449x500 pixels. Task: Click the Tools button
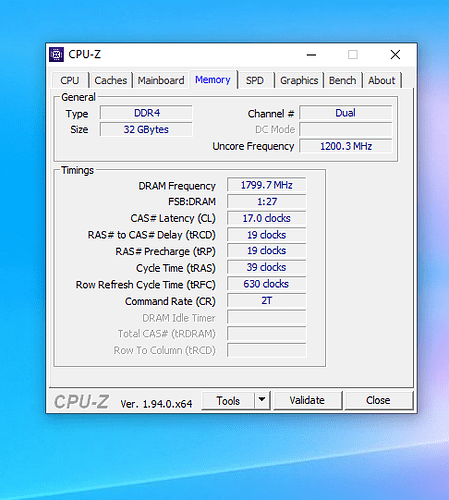(x=228, y=400)
